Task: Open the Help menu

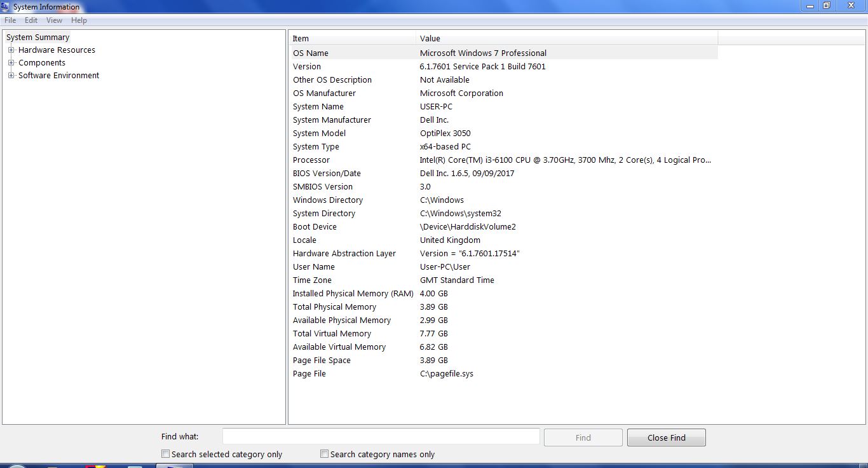Action: (79, 20)
